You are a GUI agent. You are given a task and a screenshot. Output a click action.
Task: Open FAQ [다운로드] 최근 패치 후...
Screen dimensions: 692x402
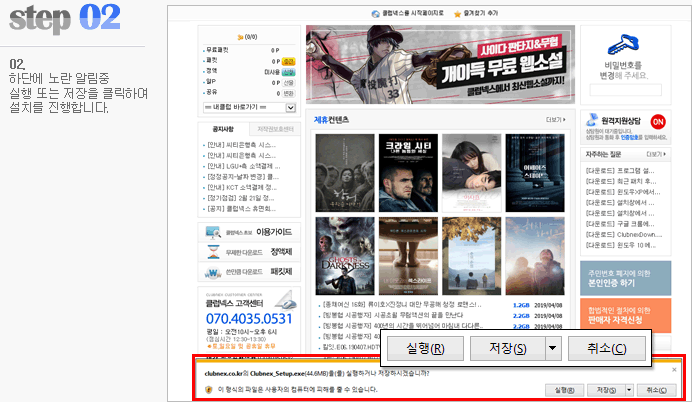(621, 181)
